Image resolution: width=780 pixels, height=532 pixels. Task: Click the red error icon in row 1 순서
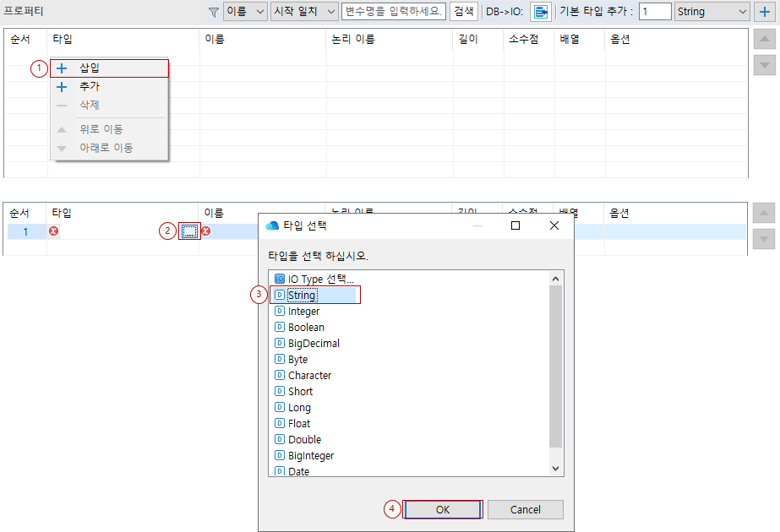pos(53,231)
